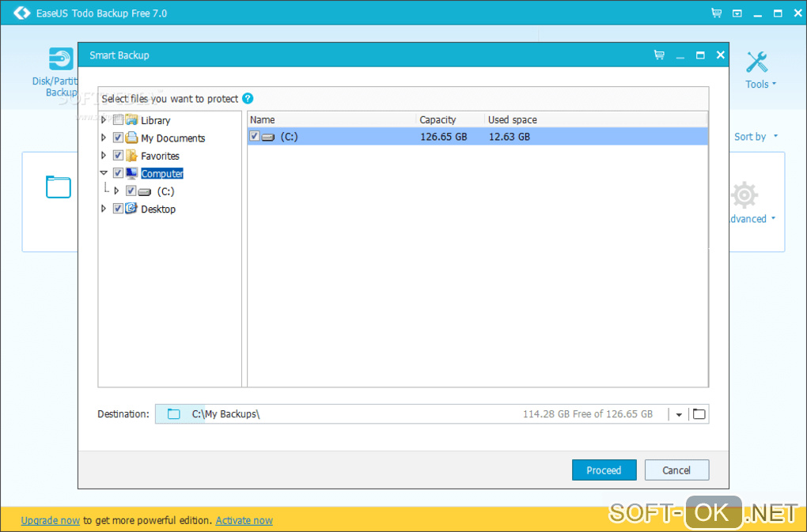The height and width of the screenshot is (532, 807).
Task: Click the Cancel button
Action: tap(676, 470)
